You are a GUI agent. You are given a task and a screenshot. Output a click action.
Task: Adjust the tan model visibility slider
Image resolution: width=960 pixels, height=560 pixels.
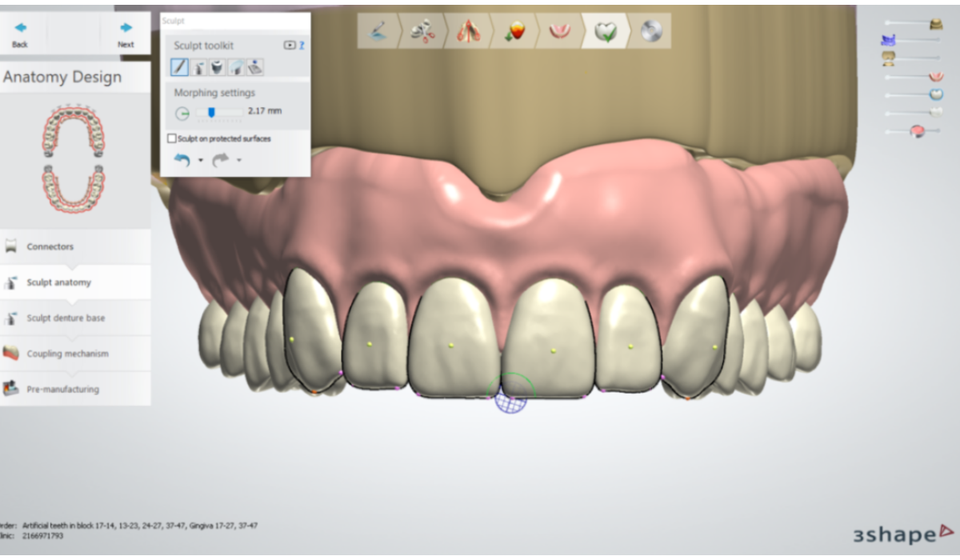(x=935, y=25)
